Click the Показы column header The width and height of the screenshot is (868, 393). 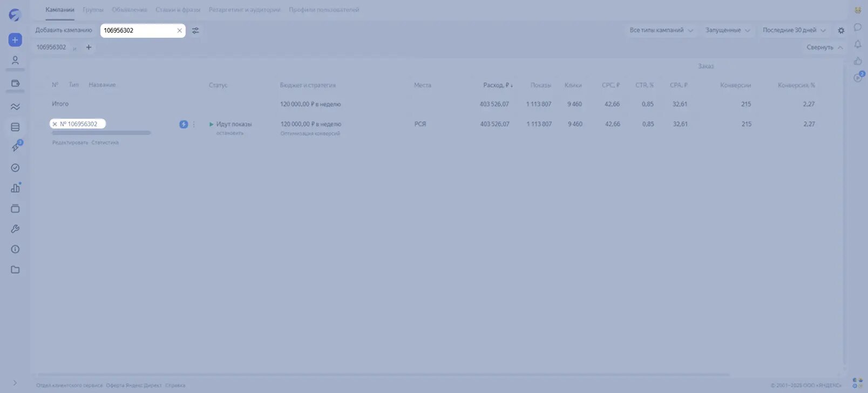click(541, 85)
